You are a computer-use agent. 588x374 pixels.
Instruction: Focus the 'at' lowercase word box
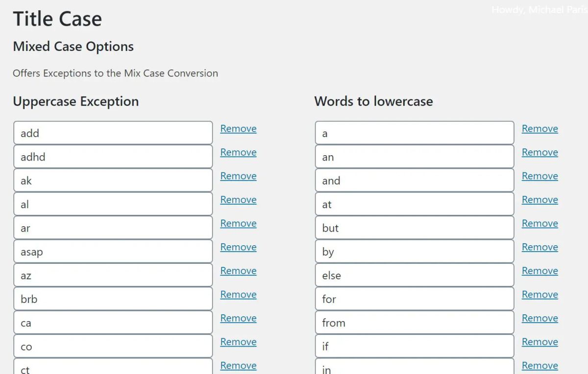click(414, 204)
